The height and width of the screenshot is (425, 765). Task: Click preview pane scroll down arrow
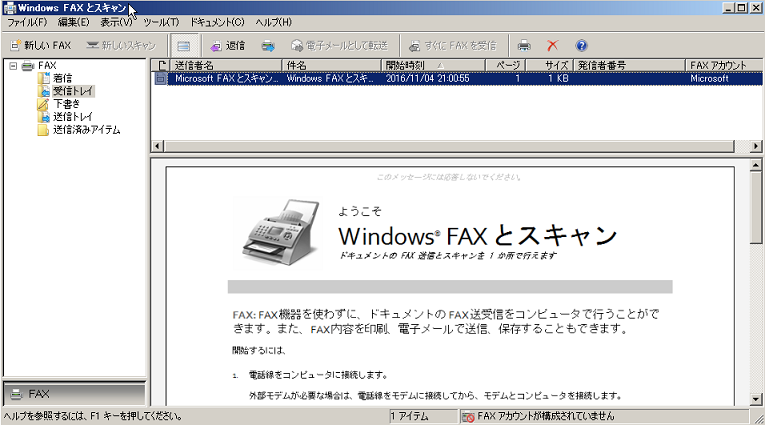tap(756, 399)
